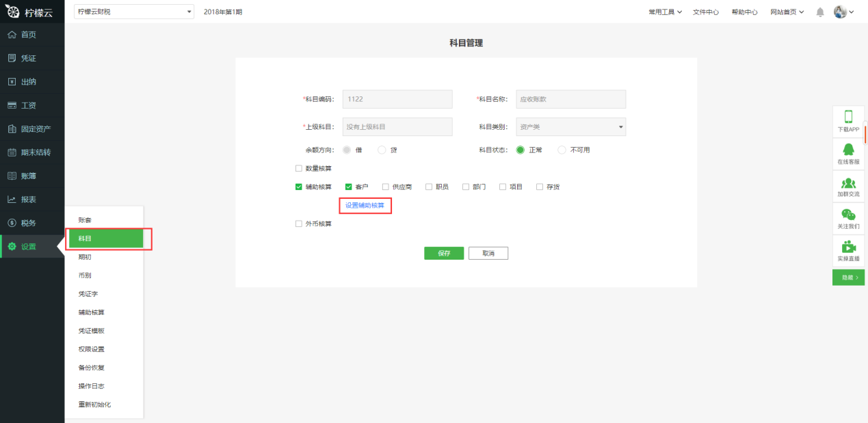868x423 pixels.
Task: Click the home icon in sidebar
Action: point(12,35)
